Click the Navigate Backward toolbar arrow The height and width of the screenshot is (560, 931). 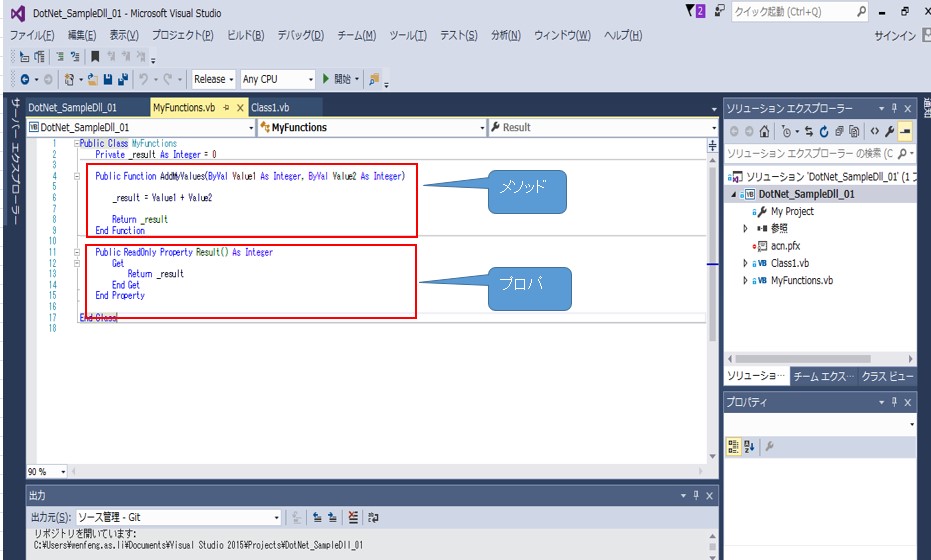coord(25,79)
